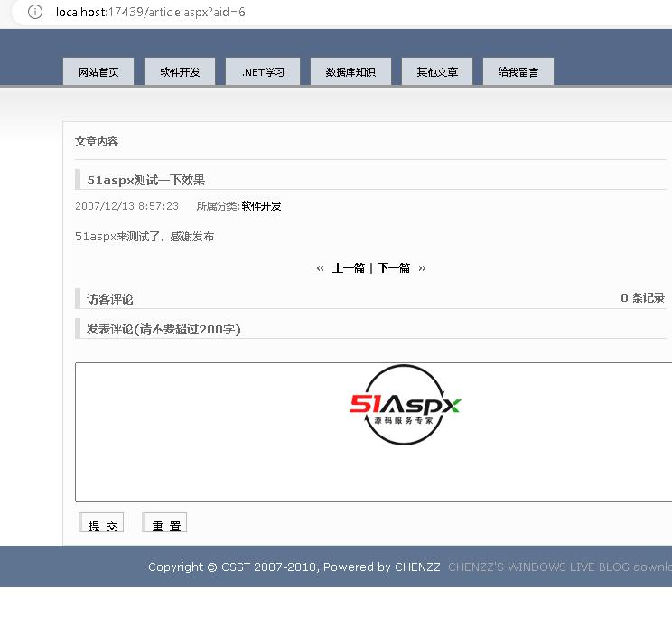Go to the 软件开发 navigation tab
The image size is (672, 619).
(x=180, y=71)
